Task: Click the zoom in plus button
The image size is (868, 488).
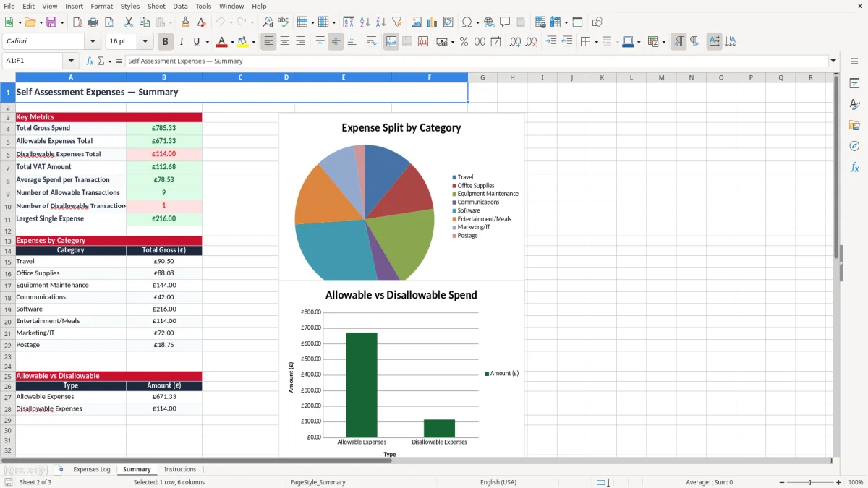Action: 838,482
